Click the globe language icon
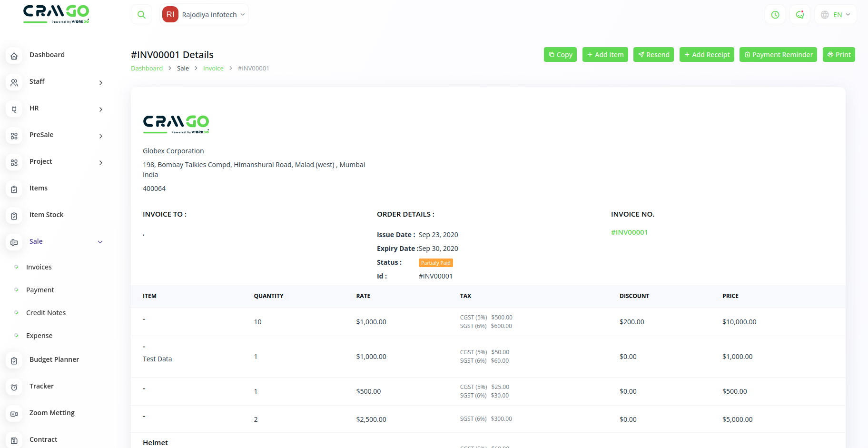868x448 pixels. [825, 15]
